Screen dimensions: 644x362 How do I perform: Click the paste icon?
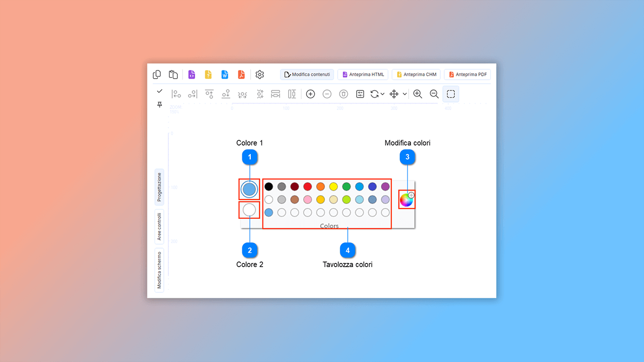[173, 74]
